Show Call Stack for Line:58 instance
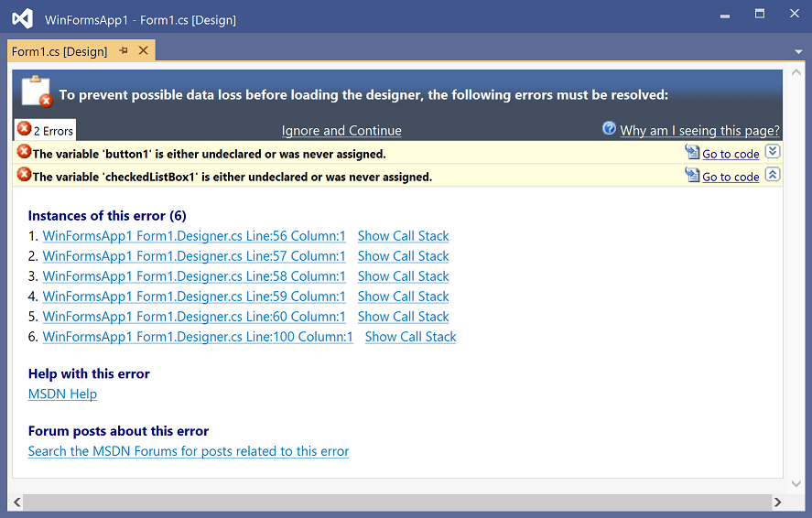 pos(404,276)
